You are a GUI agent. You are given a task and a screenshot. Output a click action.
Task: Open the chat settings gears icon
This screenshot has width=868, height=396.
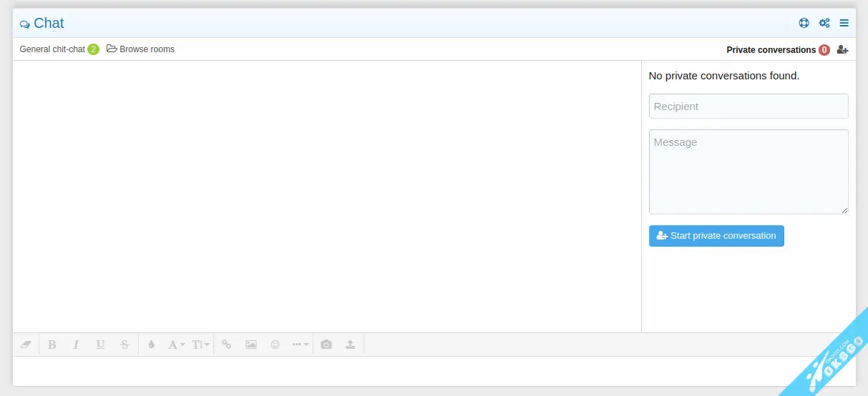(824, 23)
